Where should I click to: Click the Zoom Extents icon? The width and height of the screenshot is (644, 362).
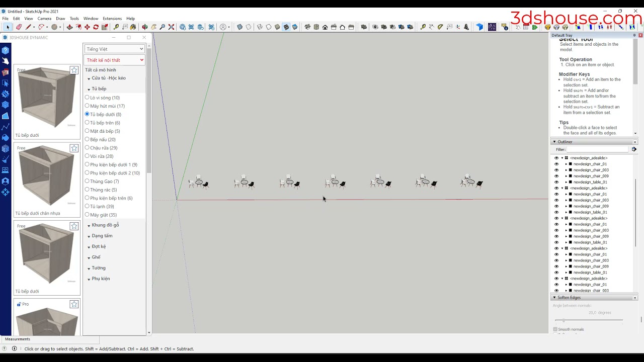point(171,27)
